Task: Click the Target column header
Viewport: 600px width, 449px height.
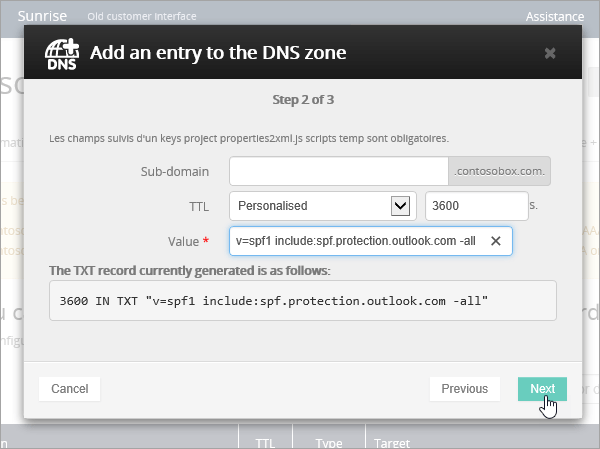Action: (395, 441)
